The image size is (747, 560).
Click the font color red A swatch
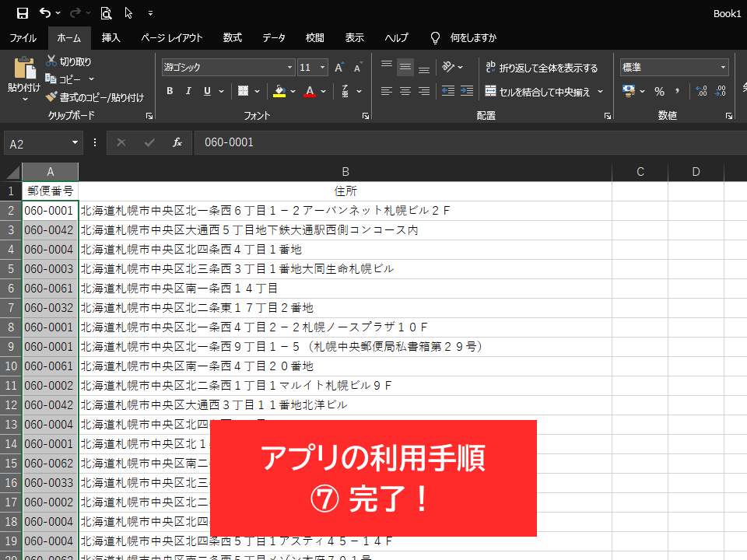(310, 91)
